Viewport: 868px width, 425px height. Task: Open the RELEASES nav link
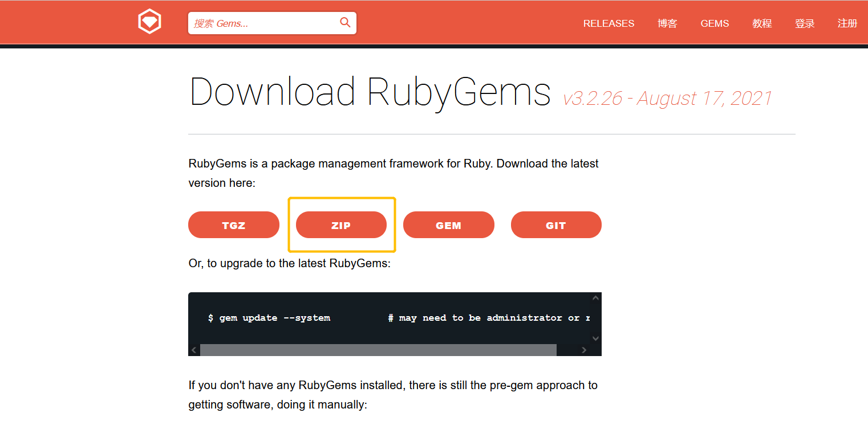tap(609, 23)
